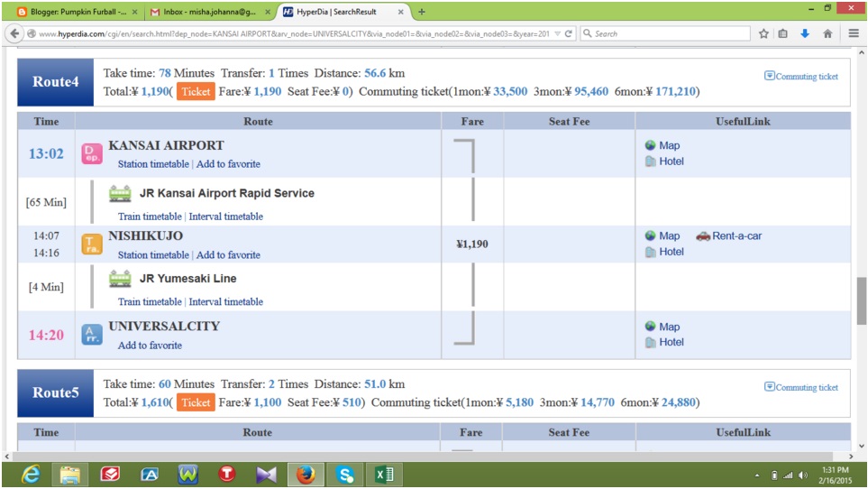Switch to the Gmail Inbox tab
This screenshot has height=489, width=868.
point(203,12)
